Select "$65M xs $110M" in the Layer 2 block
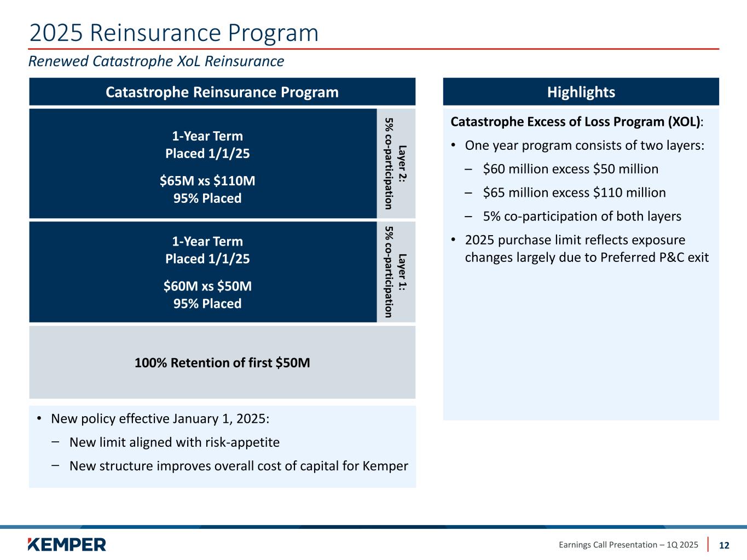Viewport: 747px width, 560px height. coord(207,181)
